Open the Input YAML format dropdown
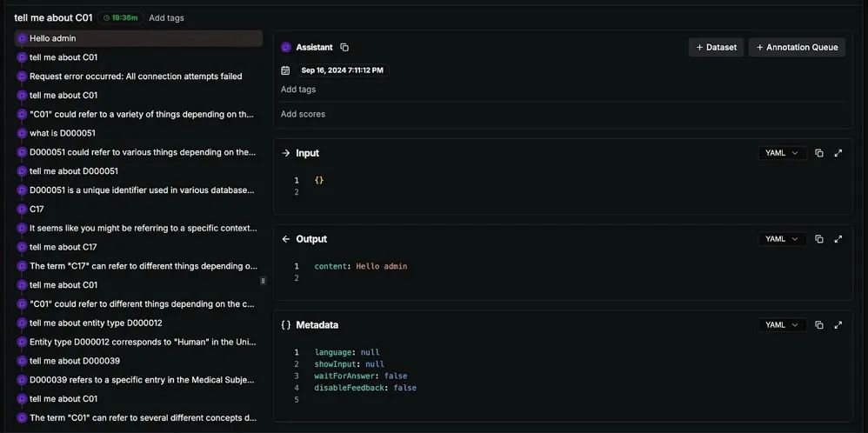 coord(782,153)
